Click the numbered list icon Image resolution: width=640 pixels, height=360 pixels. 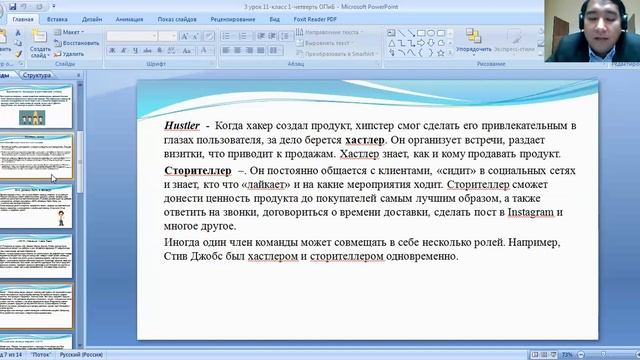[x=244, y=36]
